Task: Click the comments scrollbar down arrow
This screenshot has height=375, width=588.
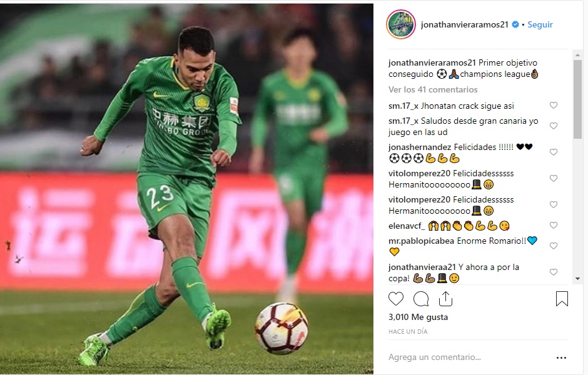Action: [577, 279]
